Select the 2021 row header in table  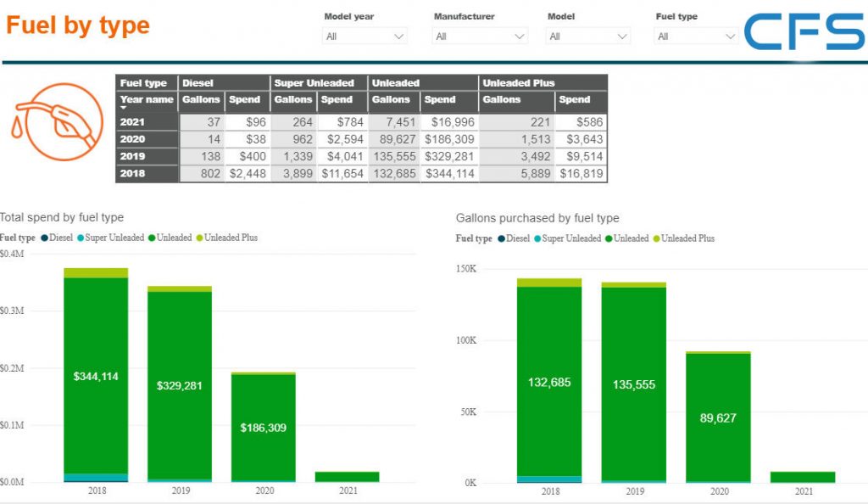click(x=133, y=122)
